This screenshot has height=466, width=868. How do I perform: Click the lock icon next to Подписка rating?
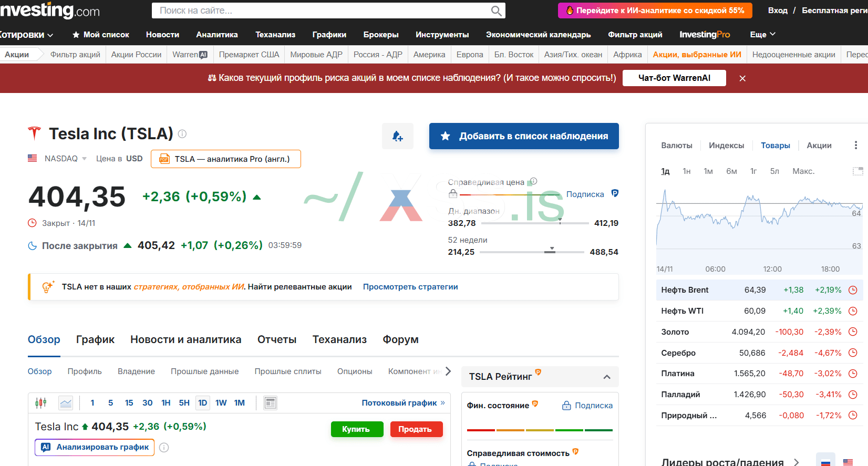click(x=566, y=406)
